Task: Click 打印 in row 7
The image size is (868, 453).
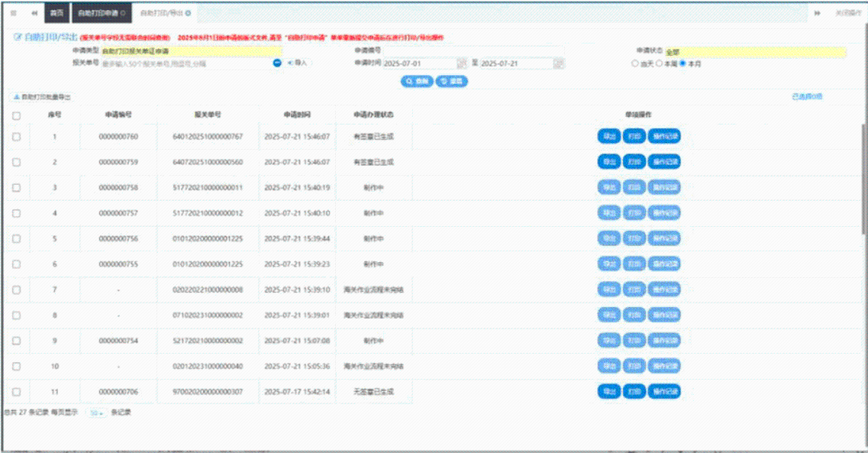Action: click(634, 290)
